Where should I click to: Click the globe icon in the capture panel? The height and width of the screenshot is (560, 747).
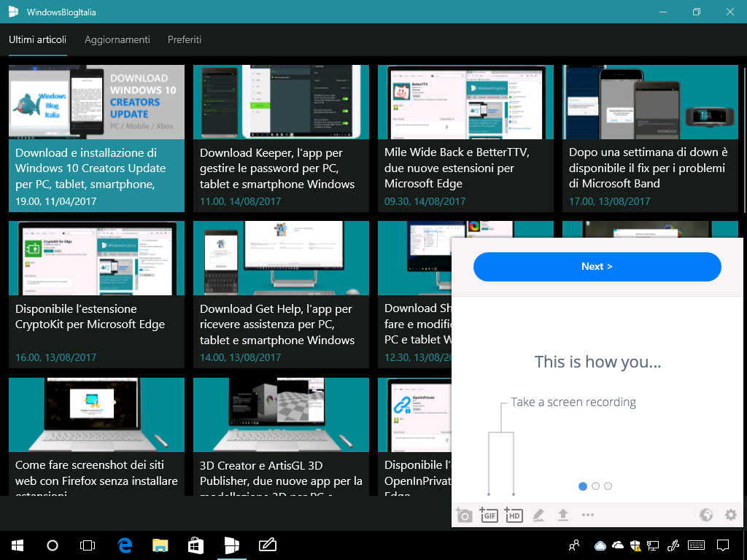[x=706, y=515]
